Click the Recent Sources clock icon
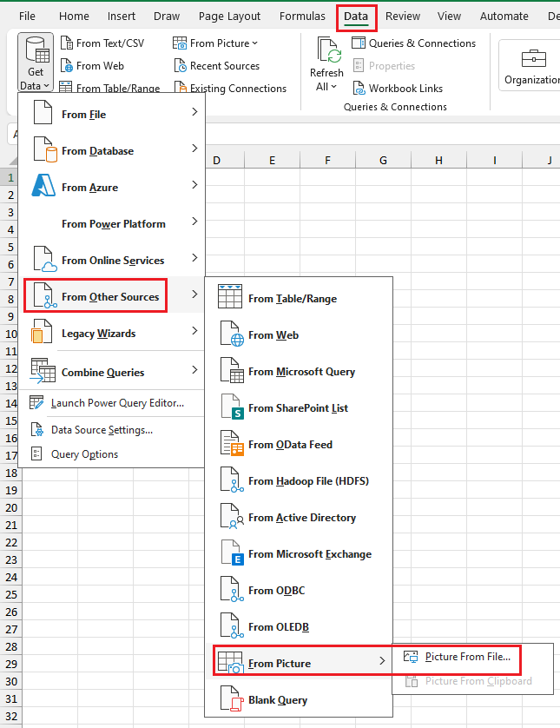560x728 pixels. [x=180, y=65]
